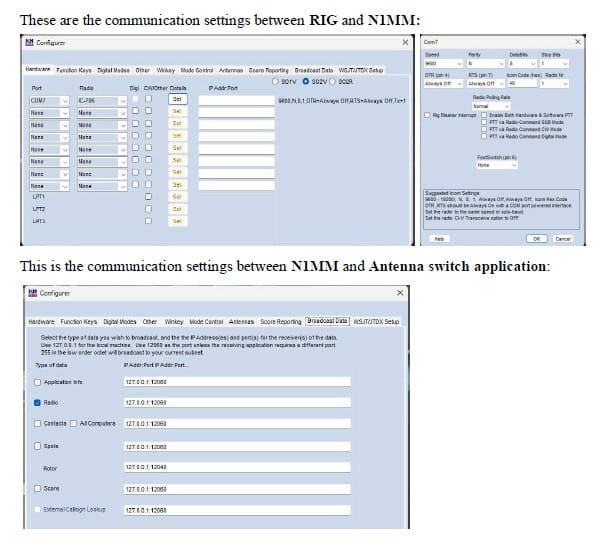The height and width of the screenshot is (539, 606).
Task: Check PTT via Radio Command CW Mode
Action: 484,129
